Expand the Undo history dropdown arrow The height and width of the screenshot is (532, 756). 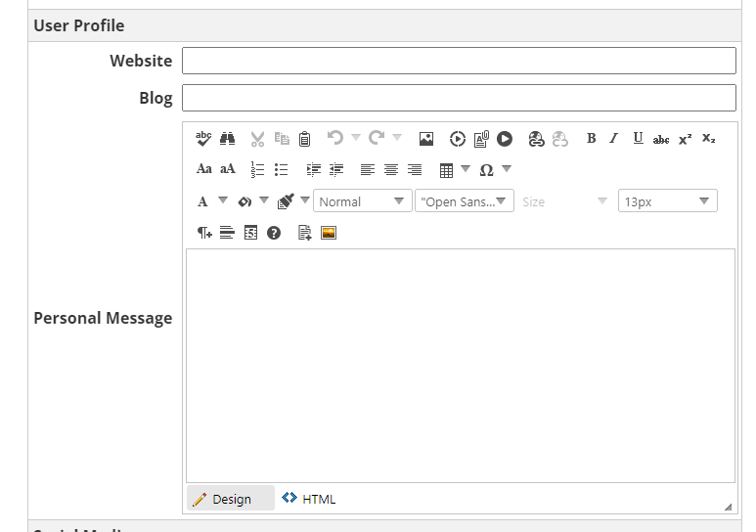coord(356,138)
